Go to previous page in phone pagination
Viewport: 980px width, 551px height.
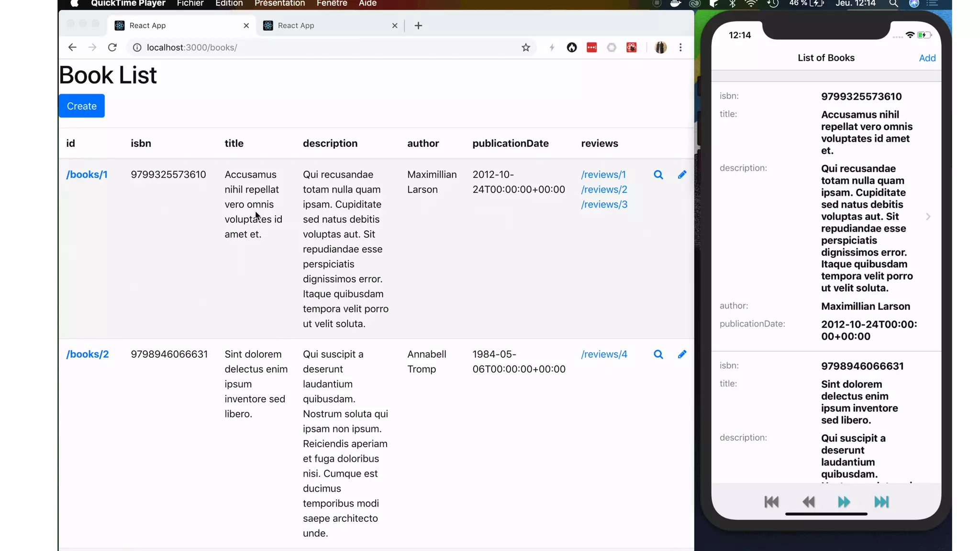click(x=808, y=502)
